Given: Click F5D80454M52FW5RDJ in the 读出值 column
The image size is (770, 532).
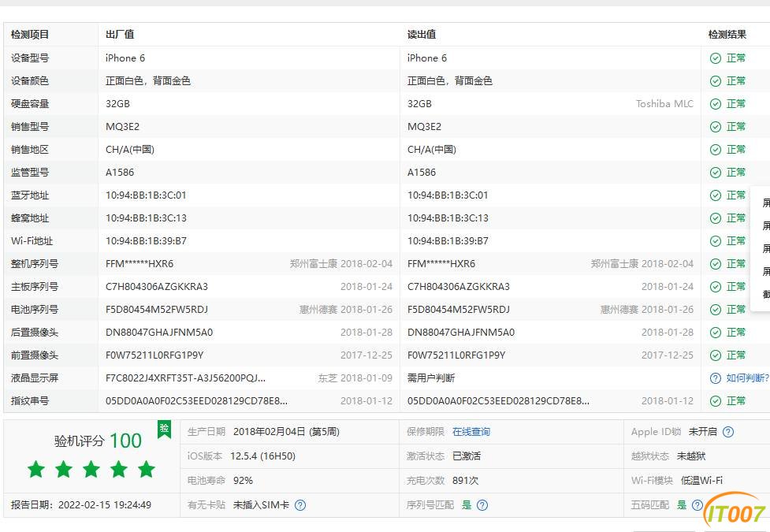Looking at the screenshot, I should click(x=458, y=310).
